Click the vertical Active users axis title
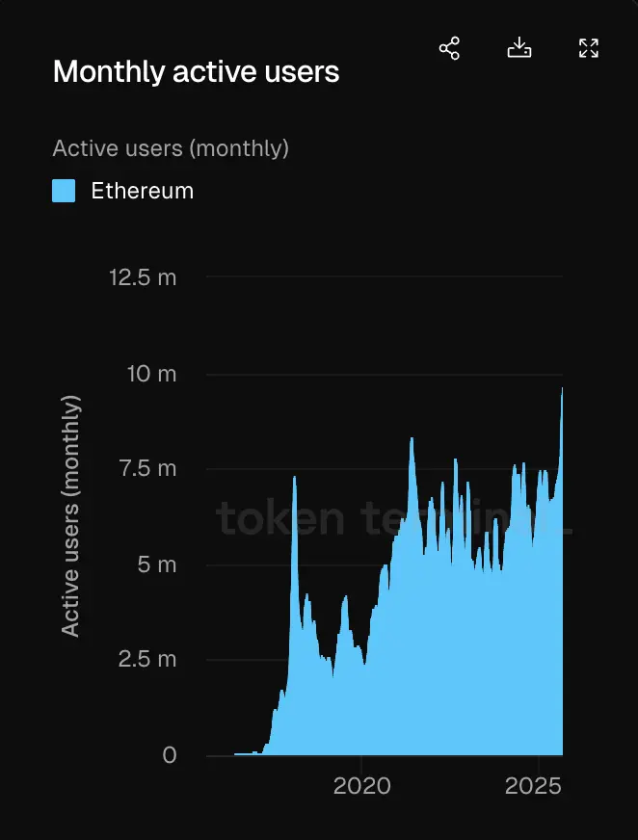 (70, 516)
